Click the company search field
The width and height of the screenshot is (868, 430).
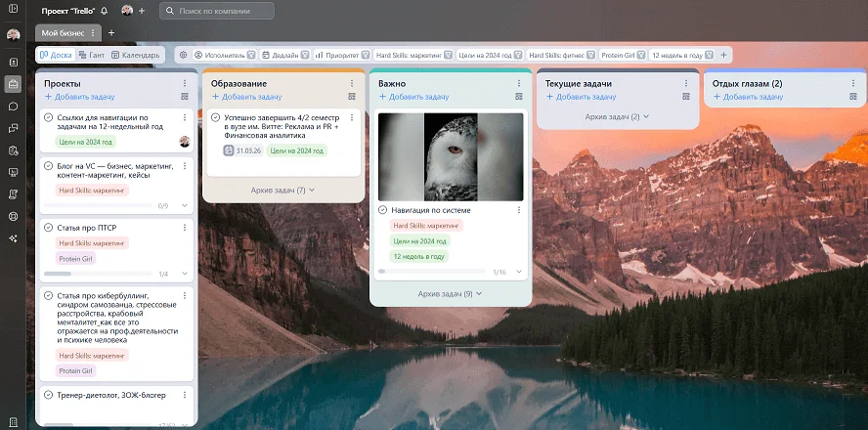[x=217, y=11]
